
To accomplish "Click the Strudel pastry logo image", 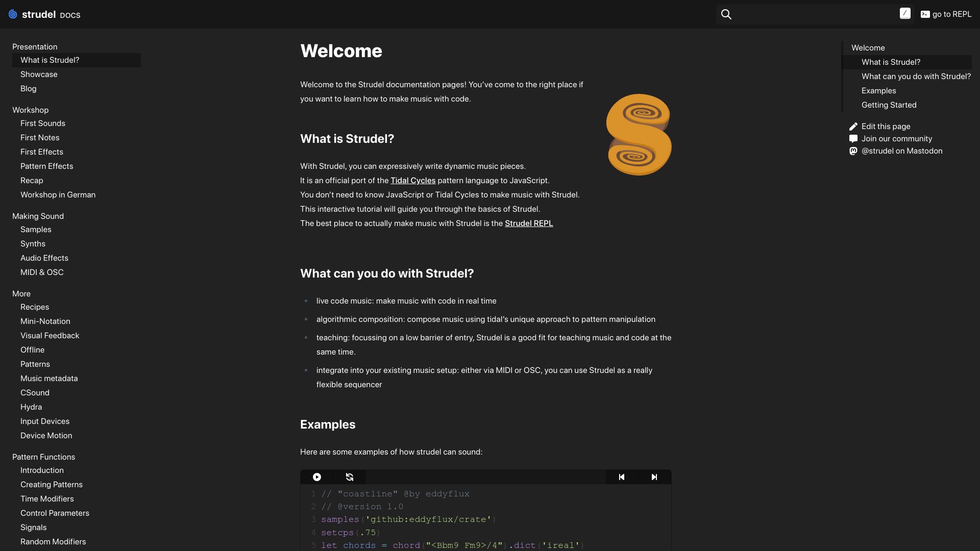I will coord(639,135).
